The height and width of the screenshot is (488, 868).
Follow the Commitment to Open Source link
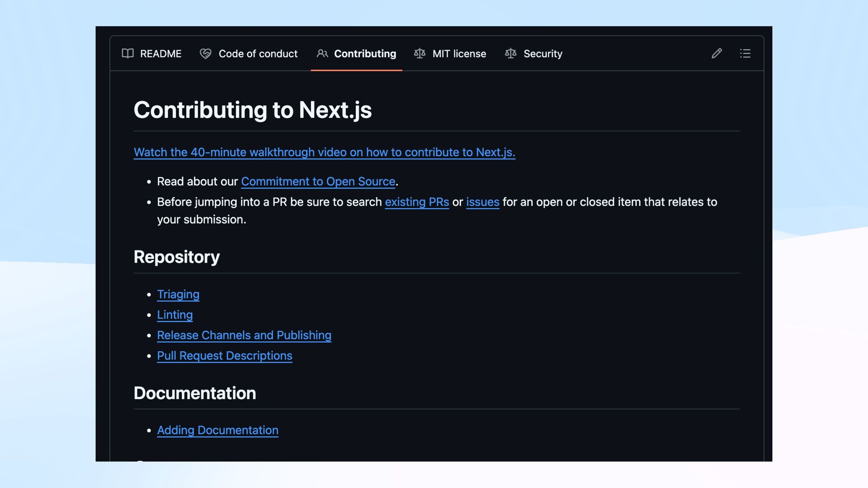(x=318, y=182)
